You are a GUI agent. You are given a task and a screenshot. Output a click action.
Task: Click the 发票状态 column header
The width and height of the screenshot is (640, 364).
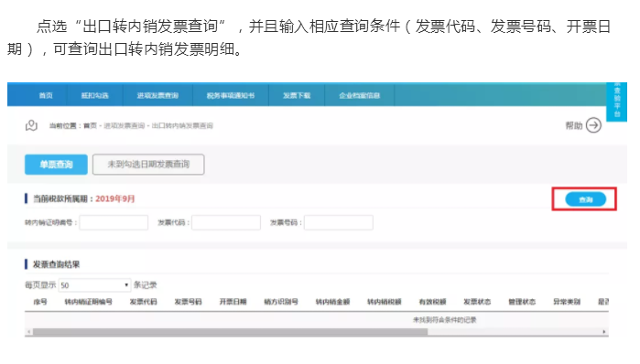(x=477, y=302)
